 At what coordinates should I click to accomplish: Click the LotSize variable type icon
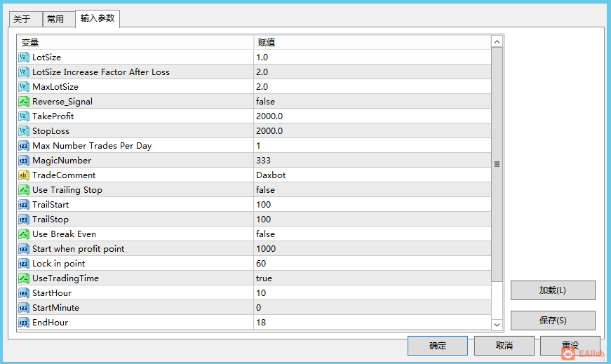tap(24, 58)
